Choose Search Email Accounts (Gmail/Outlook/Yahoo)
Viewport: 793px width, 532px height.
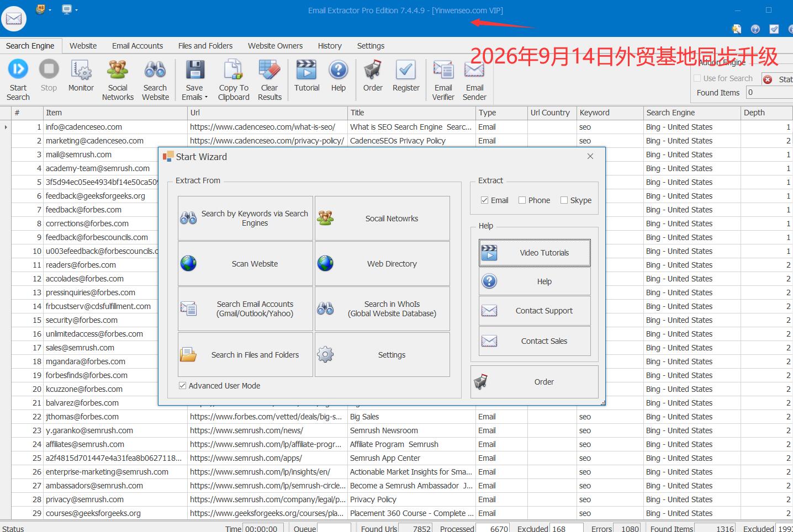(x=245, y=309)
